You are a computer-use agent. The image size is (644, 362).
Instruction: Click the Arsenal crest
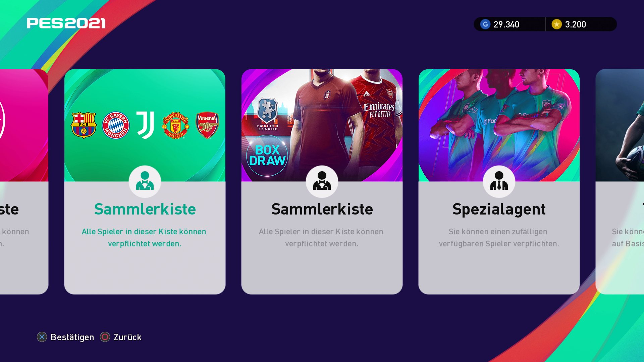[207, 125]
